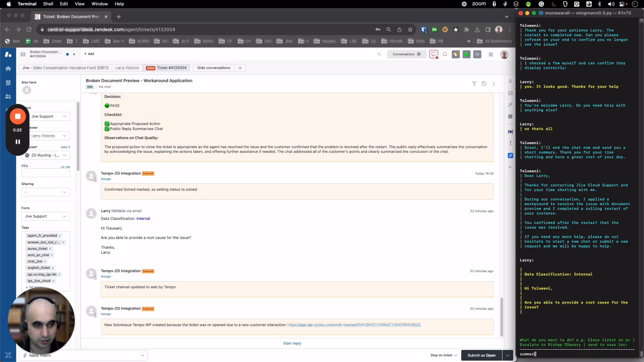Select the Ticket #4133004 tab
Image resolution: width=644 pixels, height=362 pixels.
(x=166, y=68)
